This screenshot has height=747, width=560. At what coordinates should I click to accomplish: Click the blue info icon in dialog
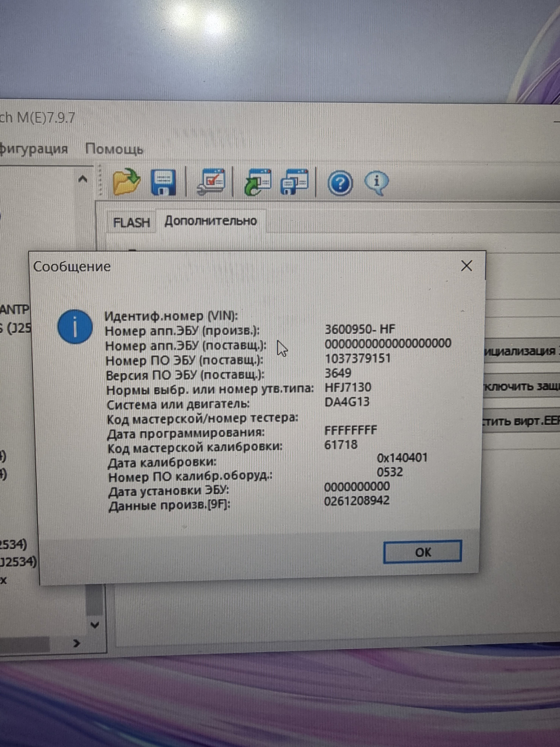(75, 327)
